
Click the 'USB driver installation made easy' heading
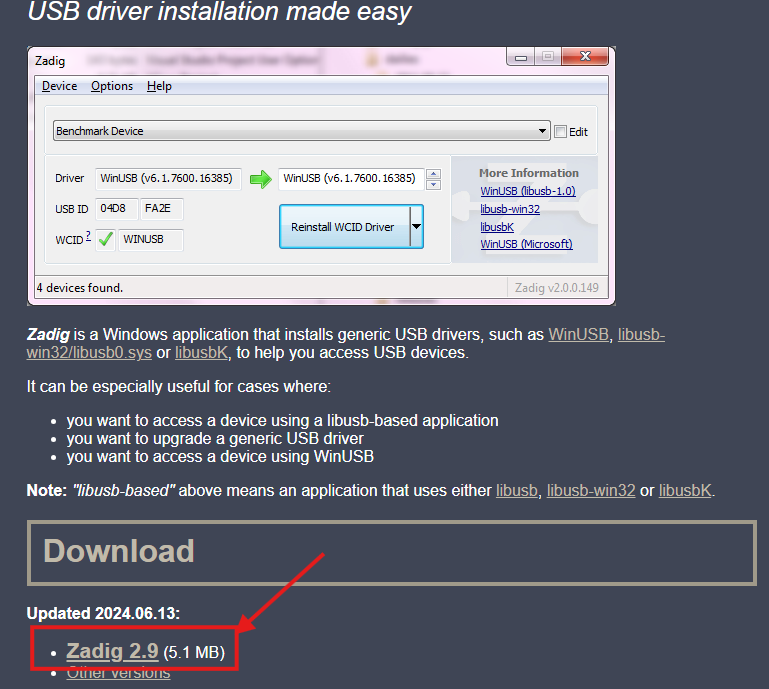219,12
